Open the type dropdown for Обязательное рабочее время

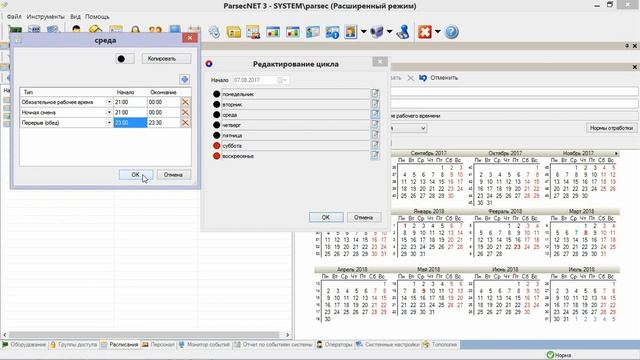[109, 102]
